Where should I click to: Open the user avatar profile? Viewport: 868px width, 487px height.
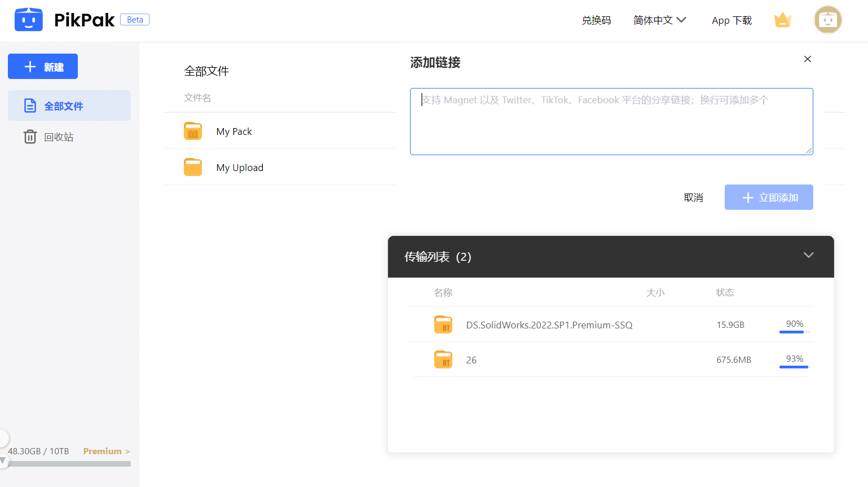click(x=828, y=20)
